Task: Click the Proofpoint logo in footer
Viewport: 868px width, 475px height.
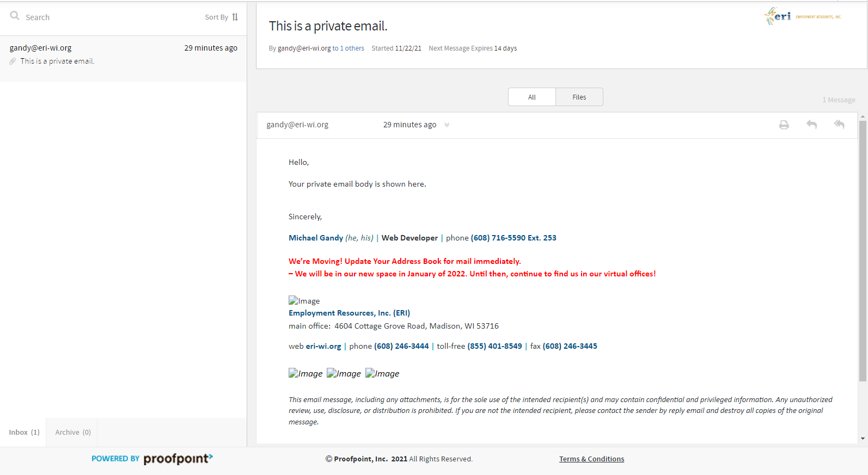Action: 178,459
